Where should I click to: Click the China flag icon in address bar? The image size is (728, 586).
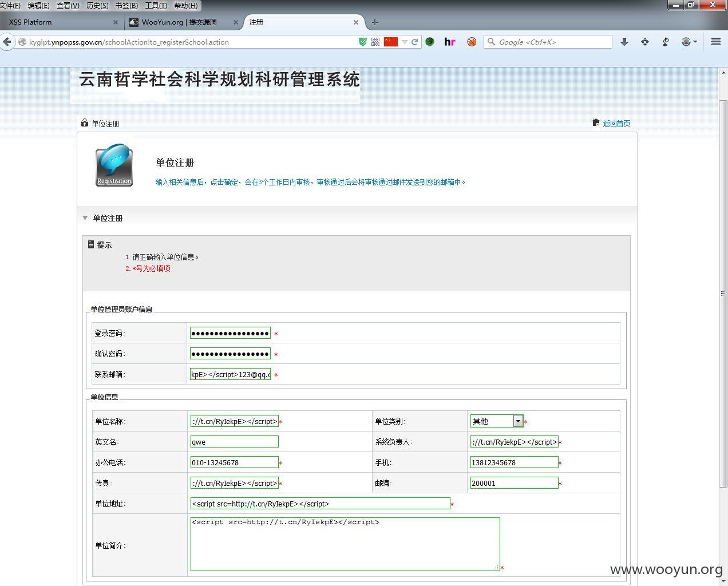click(x=391, y=42)
